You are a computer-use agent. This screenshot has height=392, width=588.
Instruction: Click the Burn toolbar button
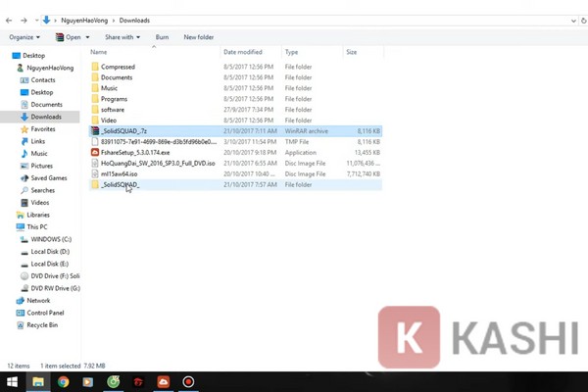(162, 37)
